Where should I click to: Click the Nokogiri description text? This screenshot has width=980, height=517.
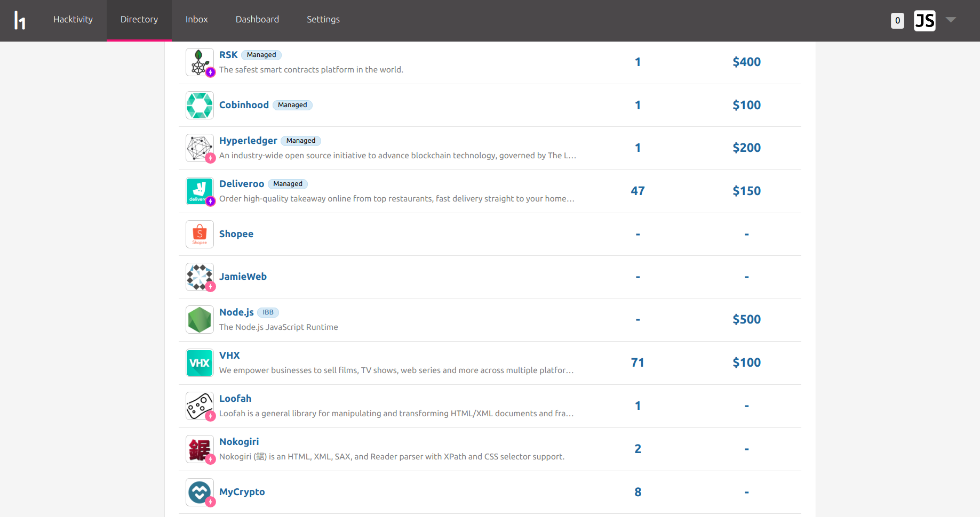[392, 457]
